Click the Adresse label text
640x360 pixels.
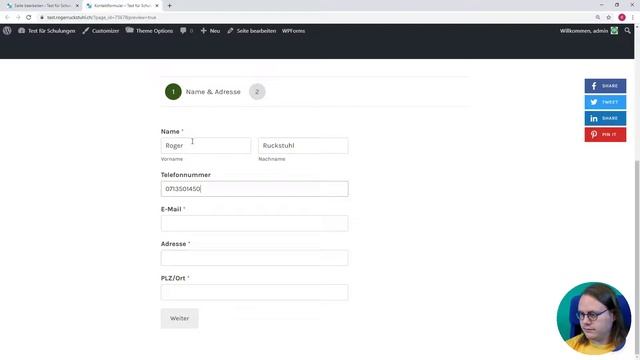[x=173, y=244]
